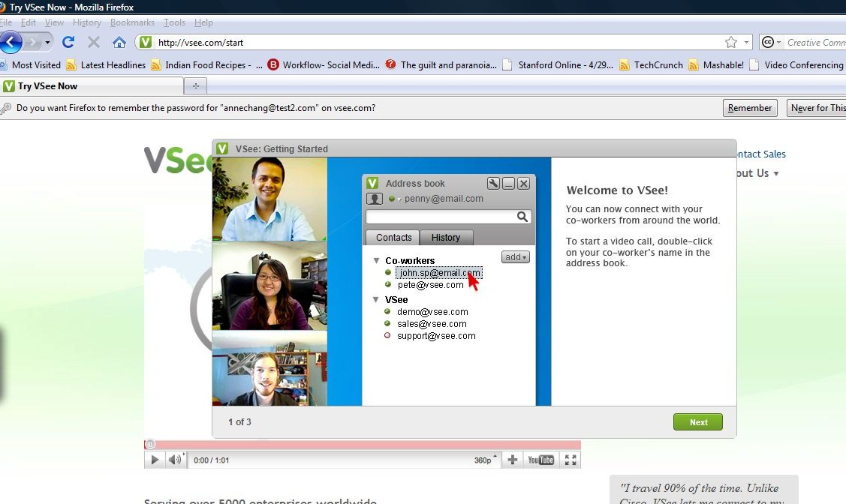This screenshot has width=846, height=504.
Task: Open the 360p video quality menu
Action: coord(486,460)
